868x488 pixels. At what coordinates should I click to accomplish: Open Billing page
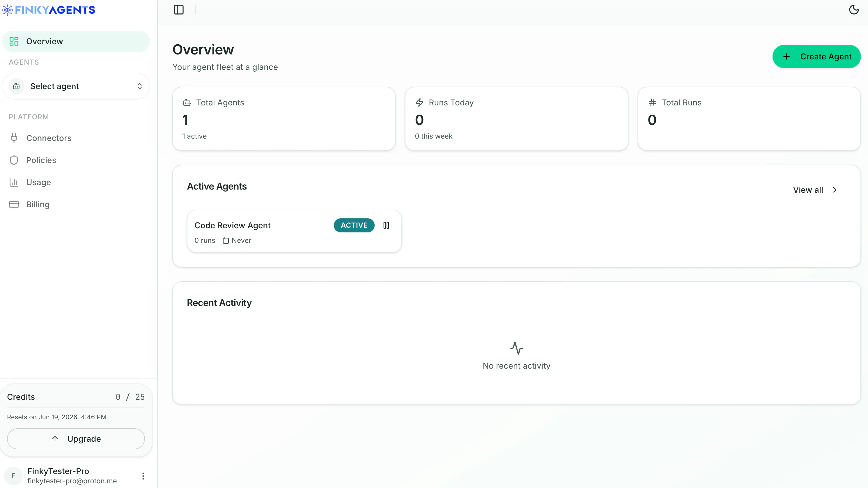coord(76,205)
